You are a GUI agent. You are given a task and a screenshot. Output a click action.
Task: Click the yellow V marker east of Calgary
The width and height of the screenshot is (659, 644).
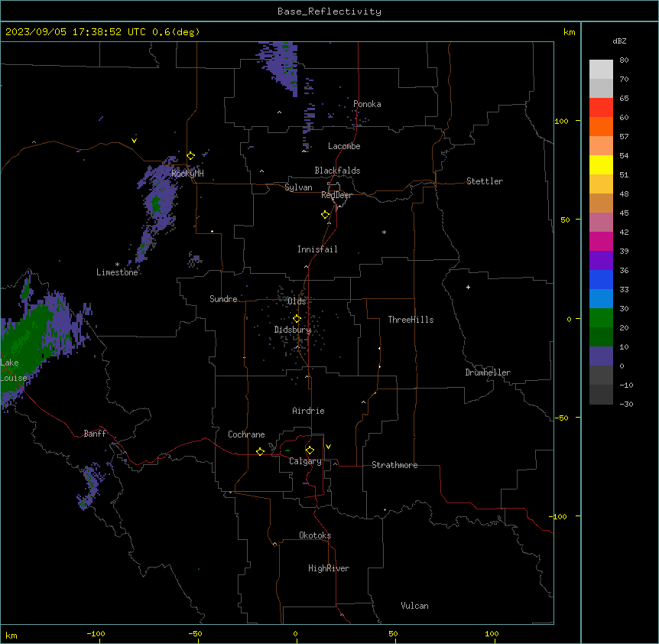pos(328,447)
